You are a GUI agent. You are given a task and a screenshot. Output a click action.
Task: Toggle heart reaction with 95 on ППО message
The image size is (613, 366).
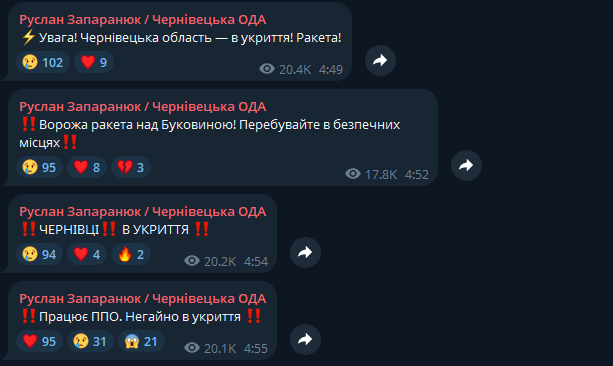coord(39,341)
